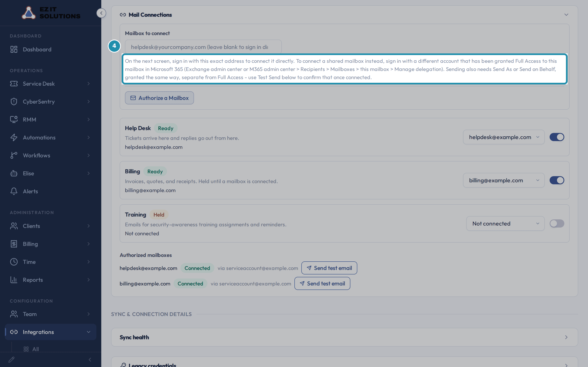This screenshot has width=588, height=367.
Task: Click the Elise robot icon
Action: [x=14, y=173]
